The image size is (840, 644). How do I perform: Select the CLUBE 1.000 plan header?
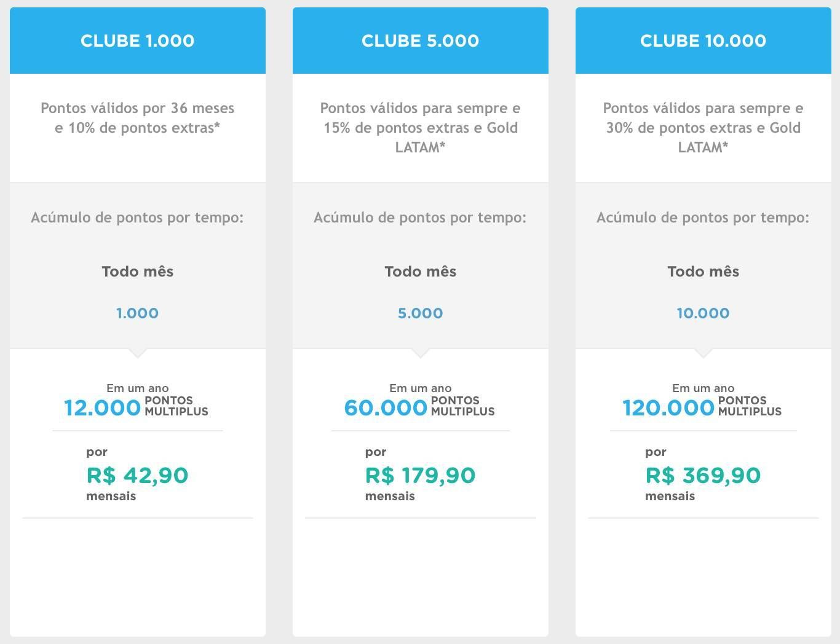[138, 41]
